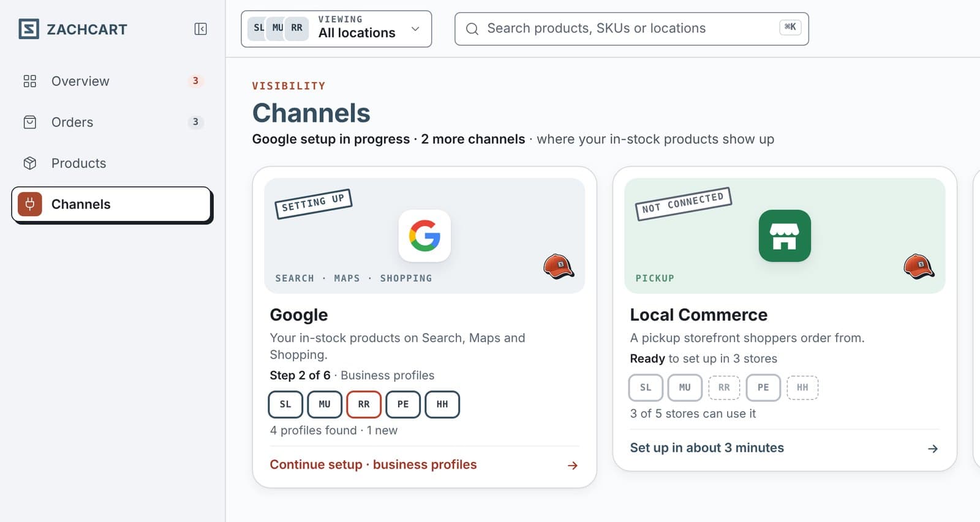Click the Products box icon
This screenshot has height=522, width=980.
29,163
